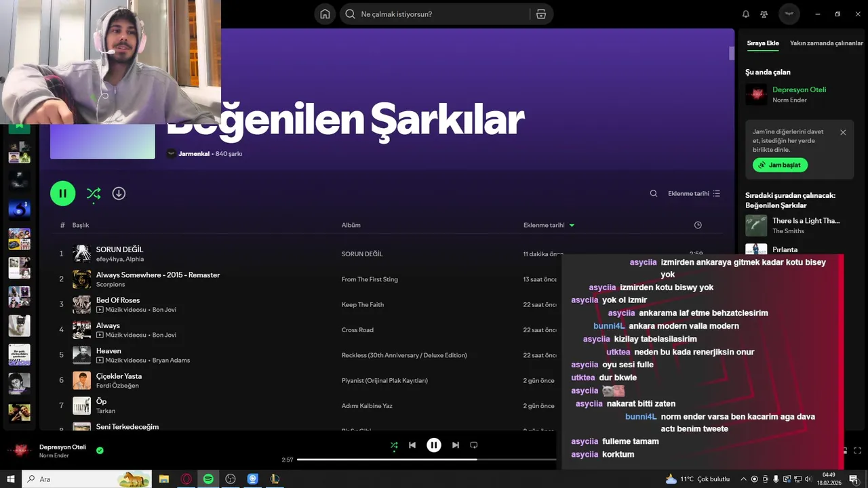Skip to next track in player bar
This screenshot has height=488, width=868.
(456, 445)
